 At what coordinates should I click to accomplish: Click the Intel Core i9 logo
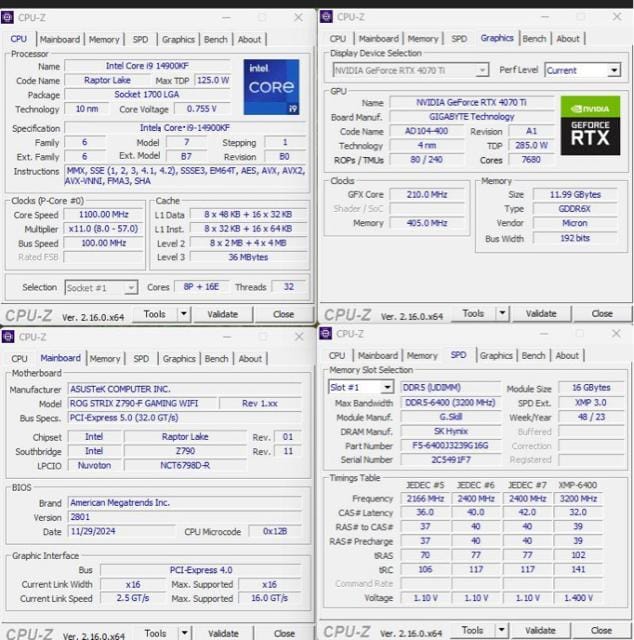click(271, 87)
